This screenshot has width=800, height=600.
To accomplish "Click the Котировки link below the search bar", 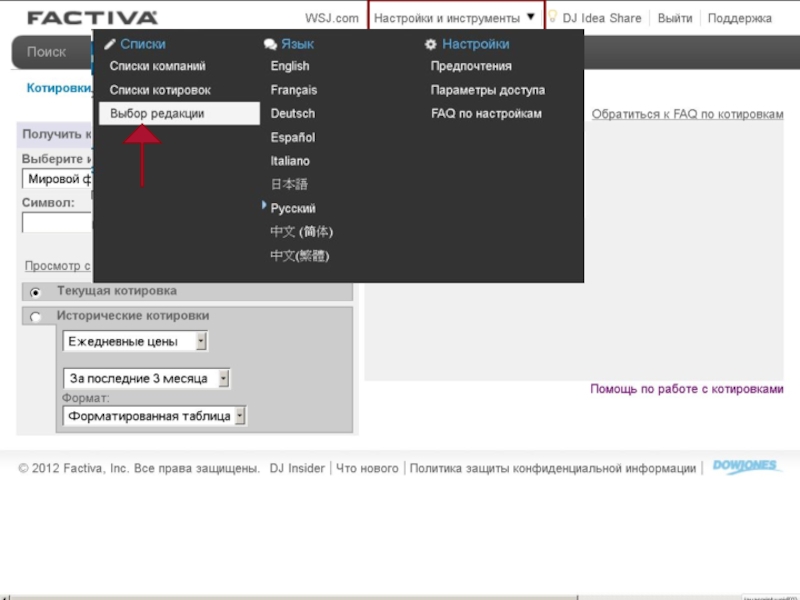I will [x=59, y=88].
